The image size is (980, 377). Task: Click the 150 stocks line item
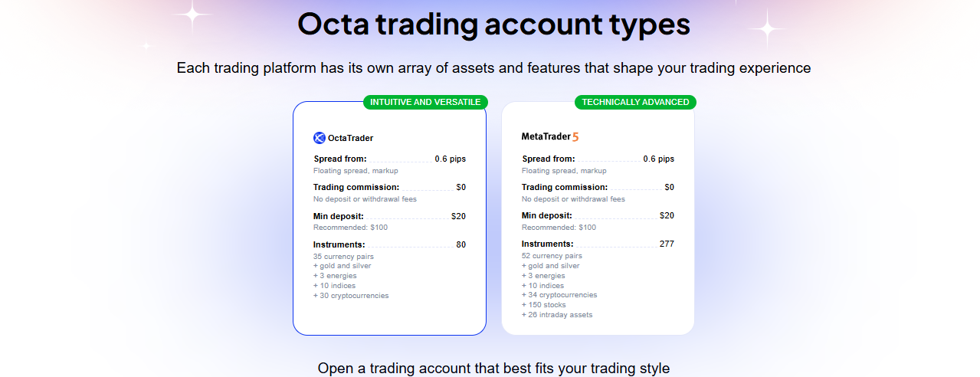point(545,305)
